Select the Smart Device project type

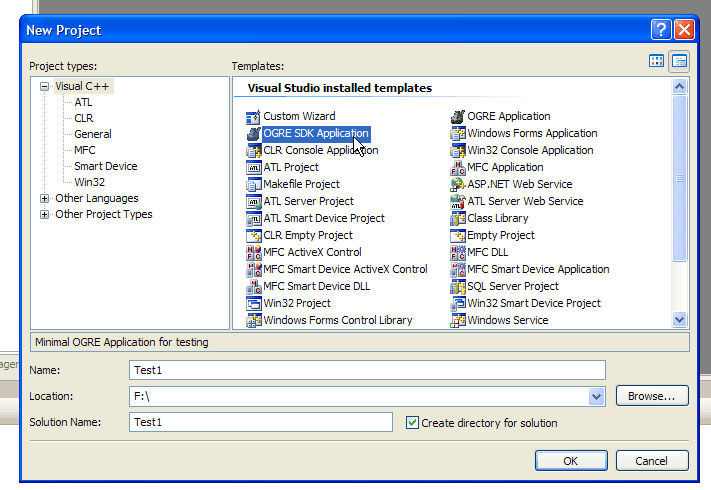[x=106, y=166]
